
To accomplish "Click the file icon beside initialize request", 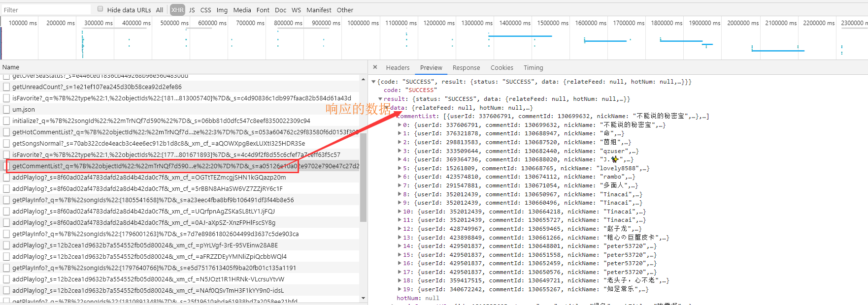I will (x=6, y=121).
